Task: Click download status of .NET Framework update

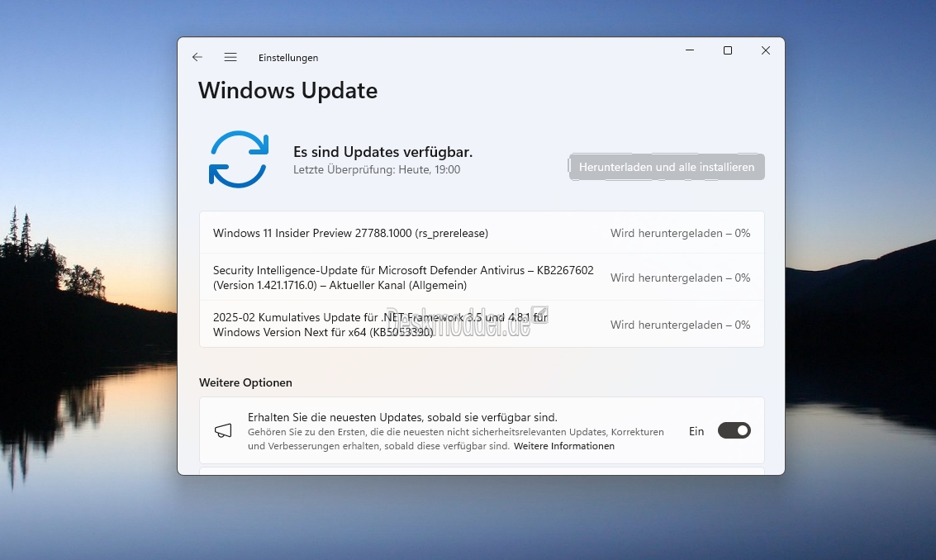Action: coord(680,325)
